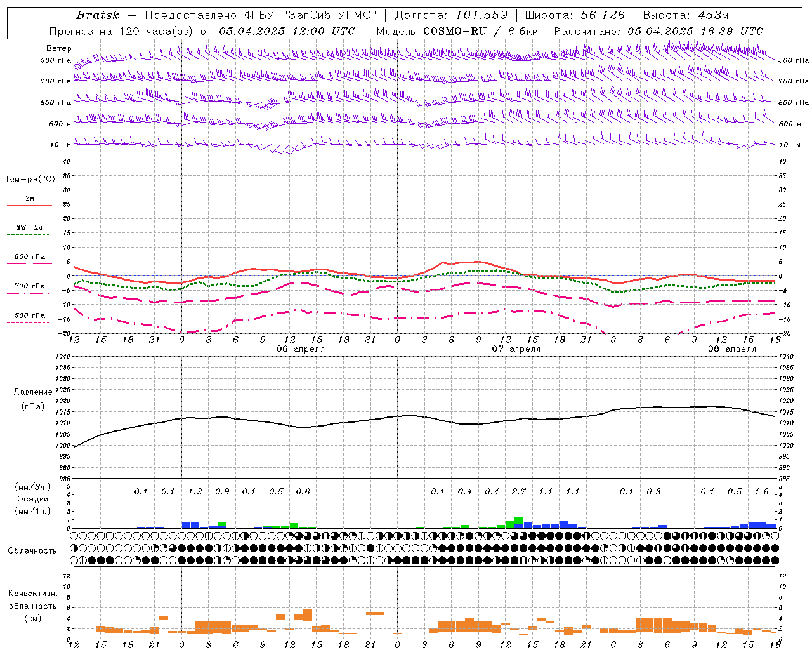Screen dimensions: 812x650
Task: Click the 3-hour precipitation value 2.7
Action: [x=519, y=492]
